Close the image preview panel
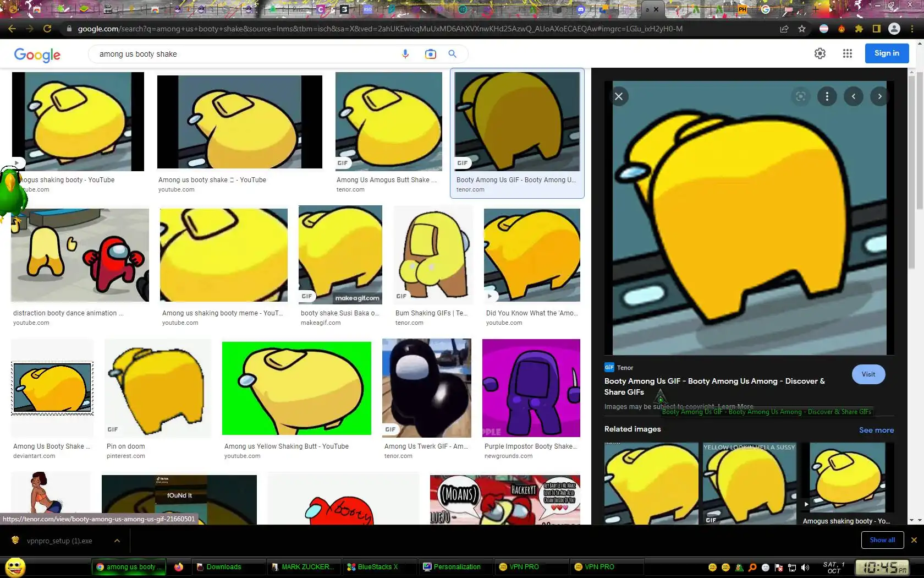This screenshot has width=924, height=578. (x=619, y=96)
